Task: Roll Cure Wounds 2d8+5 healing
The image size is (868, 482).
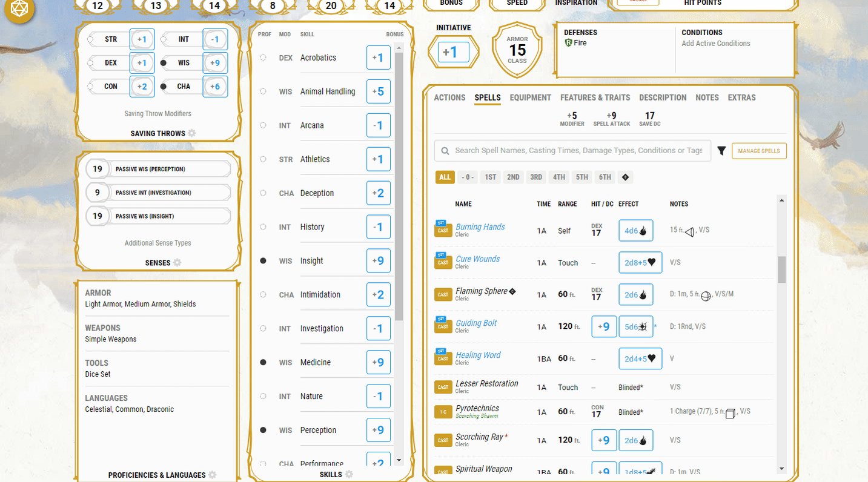Action: tap(640, 262)
